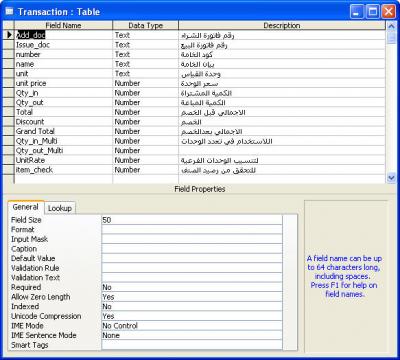This screenshot has width=400, height=360.
Task: Close the Transaction table window
Action: [x=388, y=12]
